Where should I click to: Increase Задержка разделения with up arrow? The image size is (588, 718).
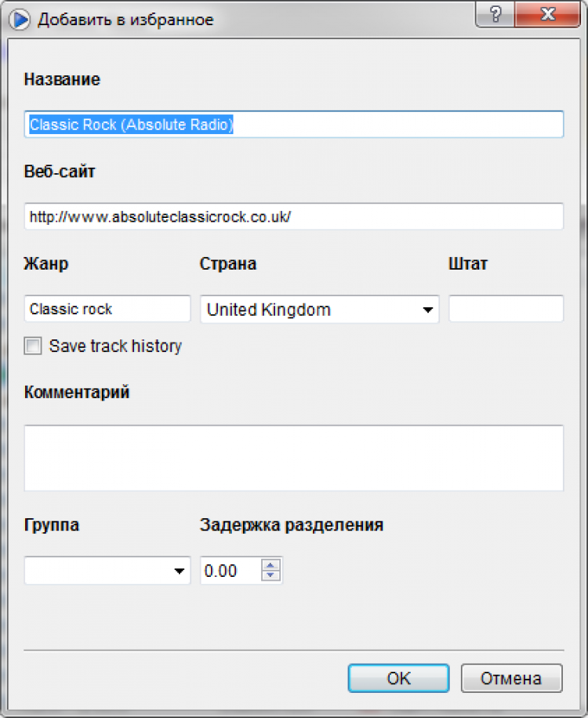pos(271,565)
